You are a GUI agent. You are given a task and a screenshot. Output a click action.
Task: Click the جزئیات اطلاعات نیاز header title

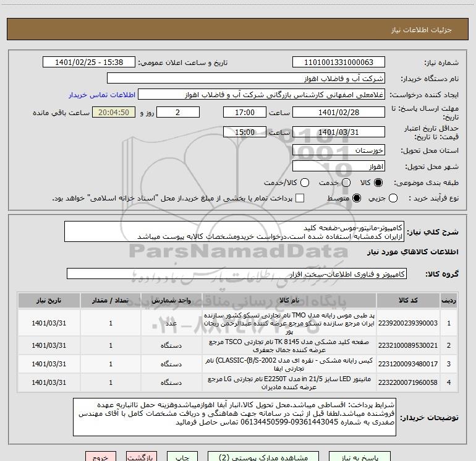pos(421,30)
